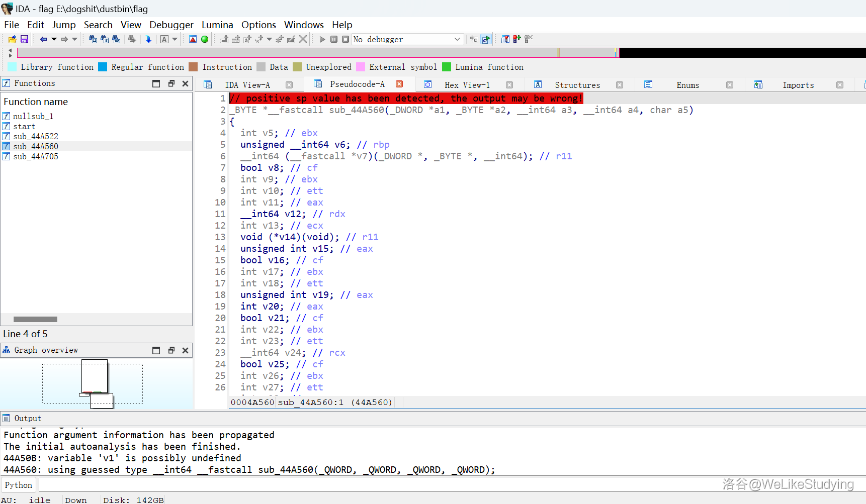Click the Jump back arrow icon
Viewport: 866px width, 504px height.
point(43,39)
